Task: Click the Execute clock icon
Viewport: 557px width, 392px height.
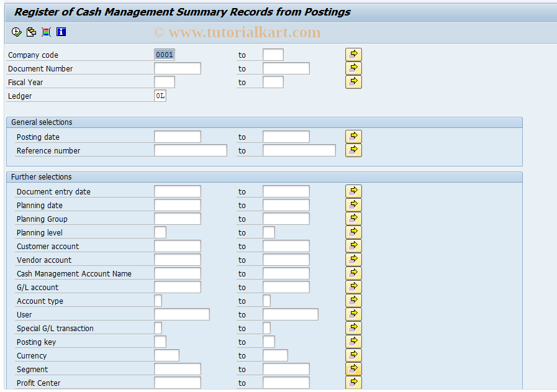Action: 16,32
